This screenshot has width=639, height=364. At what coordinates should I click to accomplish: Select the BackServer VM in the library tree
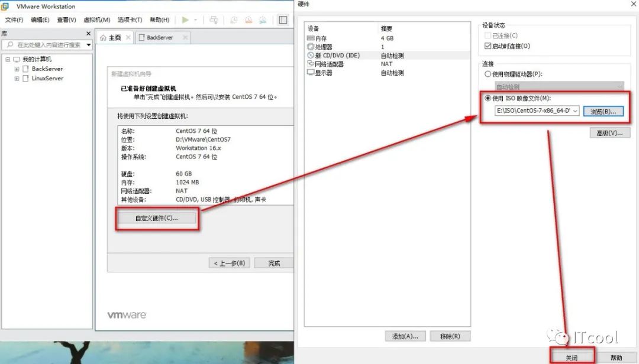[x=47, y=69]
